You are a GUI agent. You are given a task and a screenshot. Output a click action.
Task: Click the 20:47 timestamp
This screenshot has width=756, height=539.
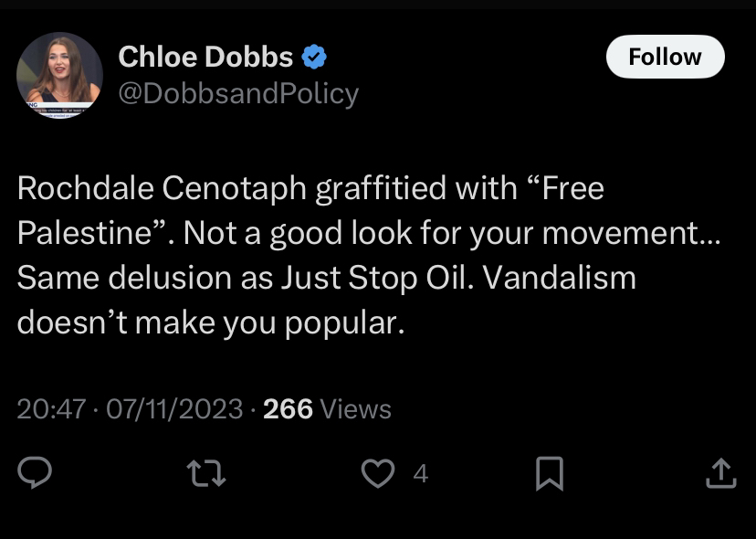point(52,409)
